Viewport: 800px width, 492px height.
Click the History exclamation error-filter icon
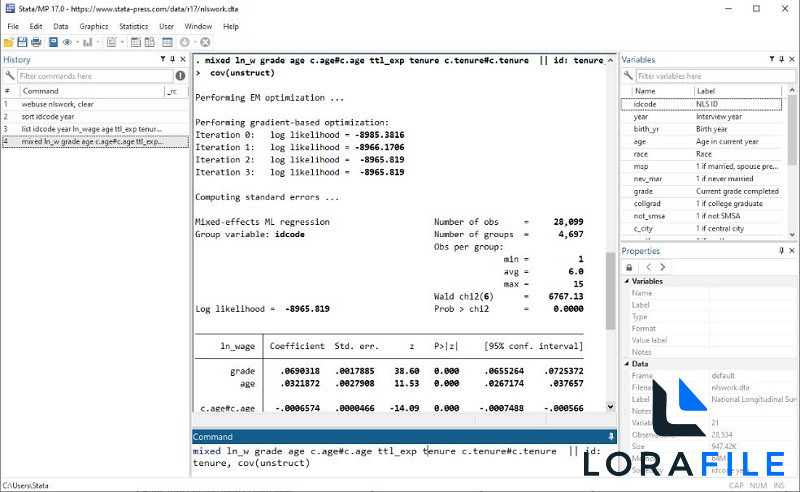pyautogui.click(x=181, y=76)
